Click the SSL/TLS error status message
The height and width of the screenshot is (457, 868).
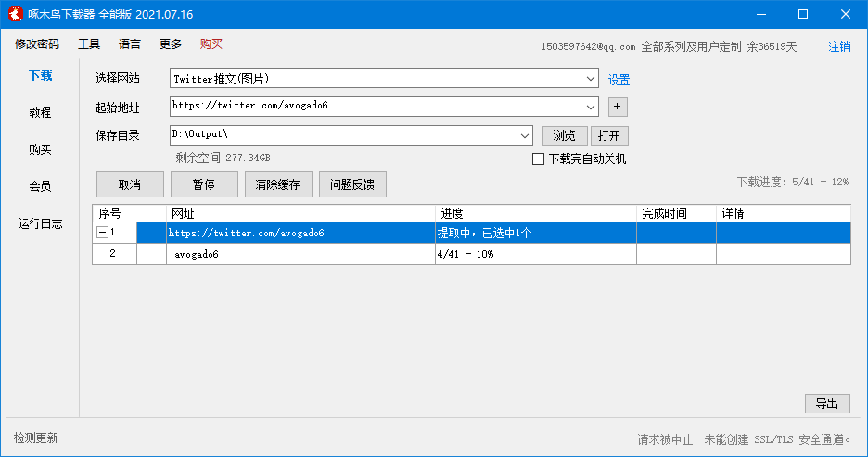tap(744, 439)
